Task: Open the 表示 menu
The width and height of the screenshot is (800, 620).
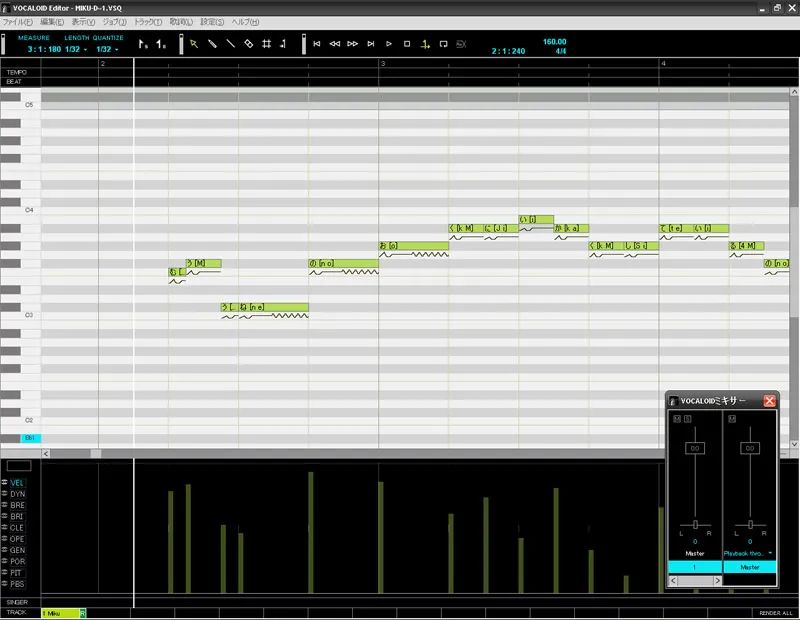Action: click(x=83, y=22)
